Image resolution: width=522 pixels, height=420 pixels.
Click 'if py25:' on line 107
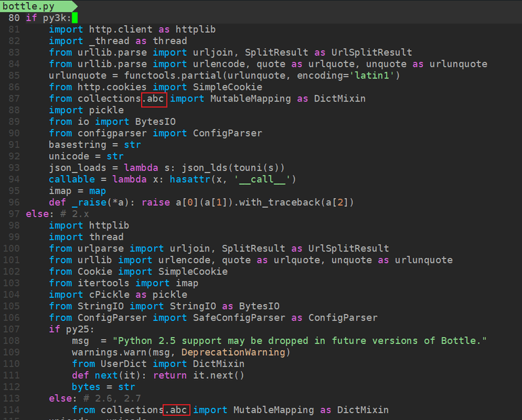coord(71,329)
